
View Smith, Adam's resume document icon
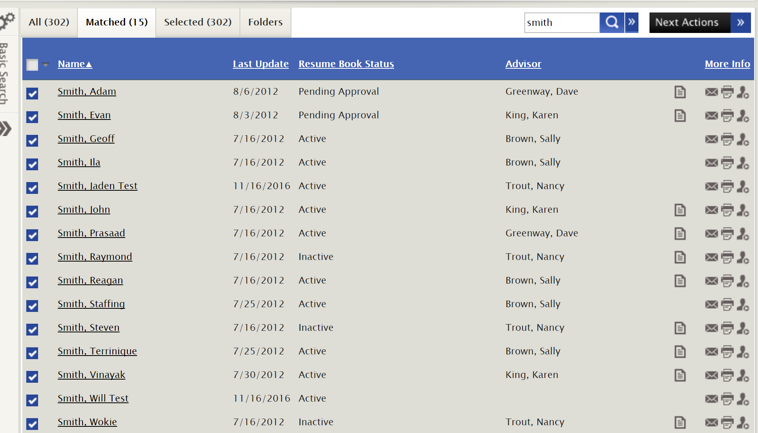click(x=680, y=92)
